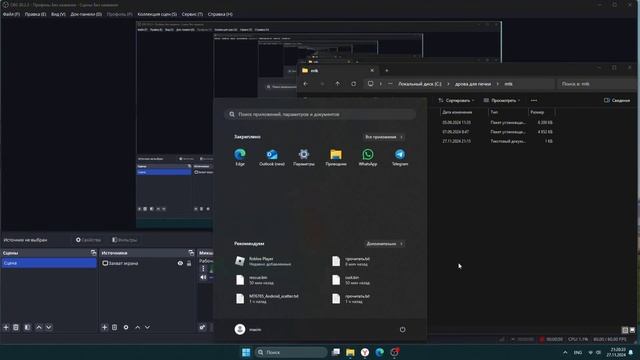Viewport: 640px width, 360px height.
Task: Open Edge from the taskbar
Action: tap(380, 352)
